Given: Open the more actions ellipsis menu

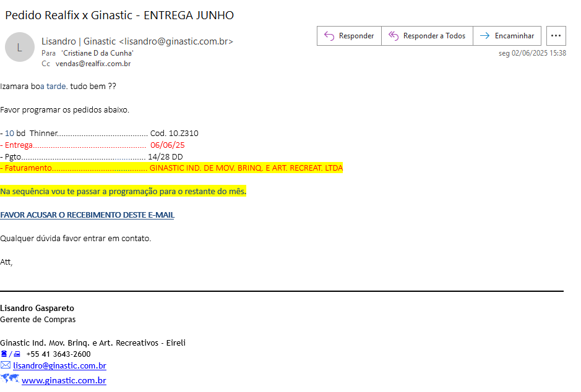Looking at the screenshot, I should (556, 36).
